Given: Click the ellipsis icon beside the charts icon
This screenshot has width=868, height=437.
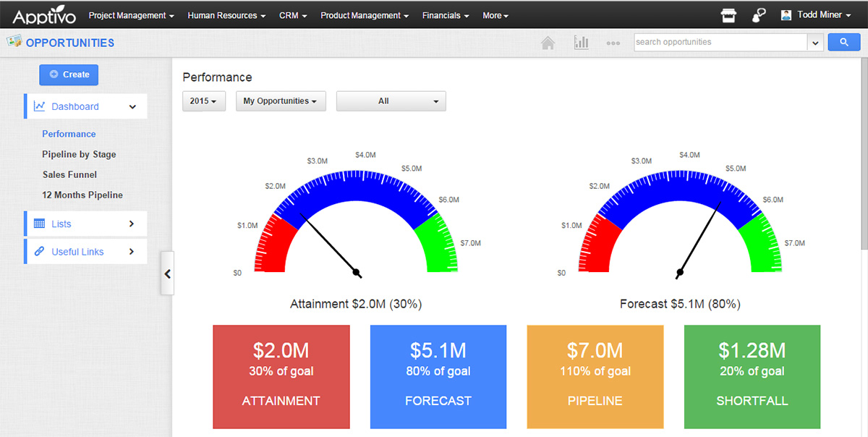Looking at the screenshot, I should click(613, 43).
